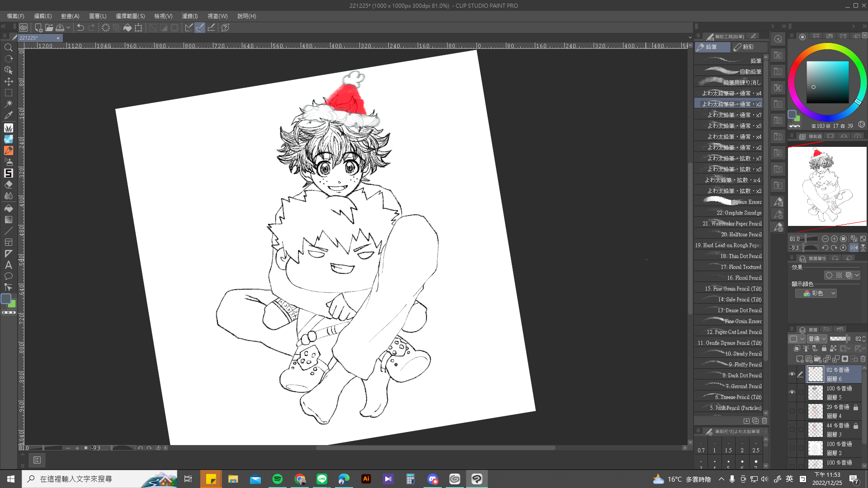Click the Open file folder icon
This screenshot has height=488, width=868.
[49, 28]
